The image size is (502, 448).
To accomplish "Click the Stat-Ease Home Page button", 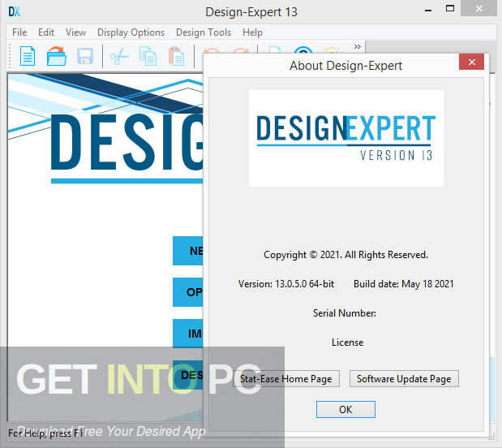I will 286,379.
